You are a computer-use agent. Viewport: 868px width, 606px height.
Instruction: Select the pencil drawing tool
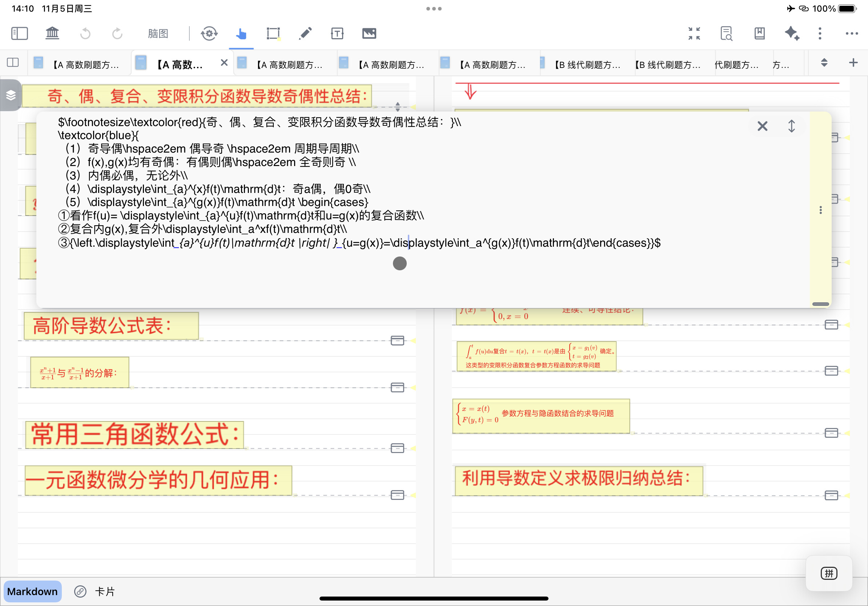(305, 33)
